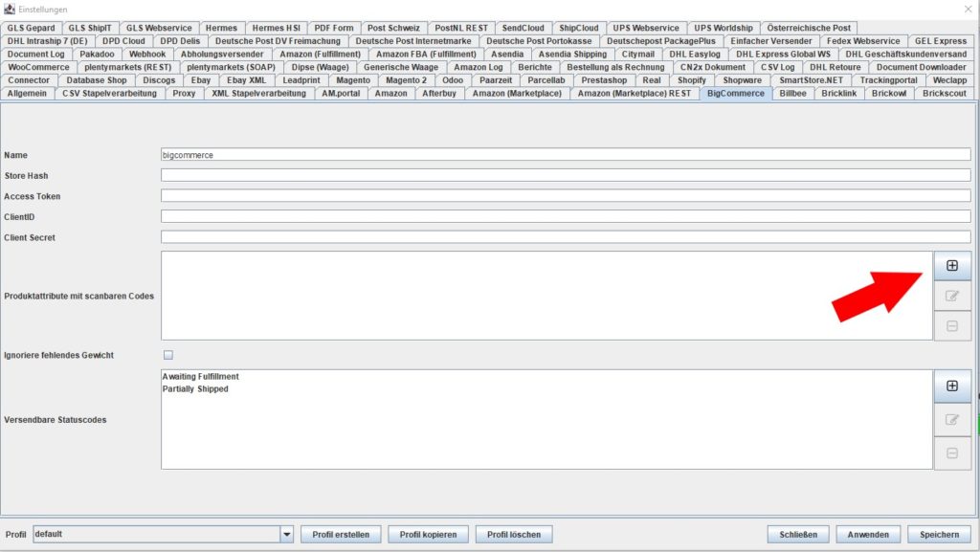Switch to the Allgemein tab
This screenshot has width=980, height=552.
pyautogui.click(x=27, y=93)
